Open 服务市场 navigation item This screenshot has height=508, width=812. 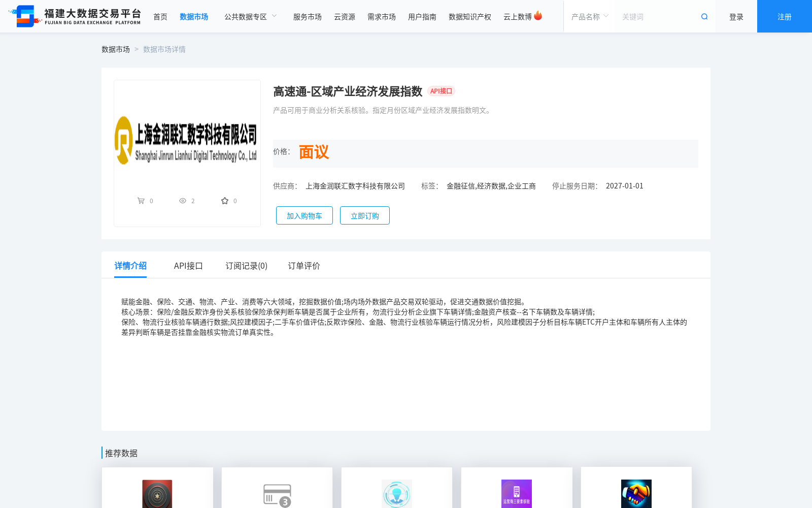[x=308, y=17]
